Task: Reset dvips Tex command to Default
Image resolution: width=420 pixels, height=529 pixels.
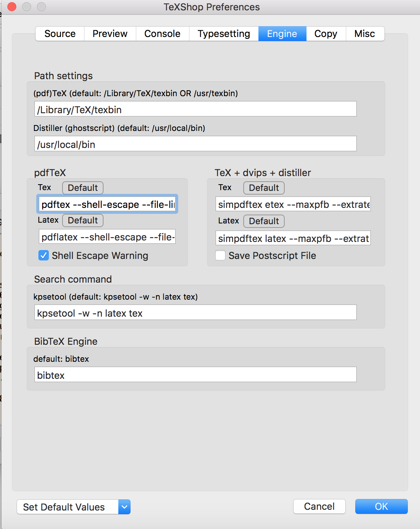Action: point(264,188)
